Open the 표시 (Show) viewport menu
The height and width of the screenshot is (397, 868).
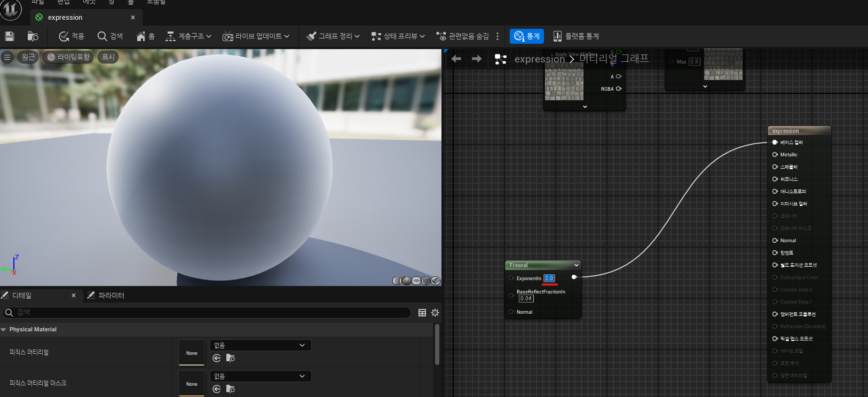(x=108, y=57)
